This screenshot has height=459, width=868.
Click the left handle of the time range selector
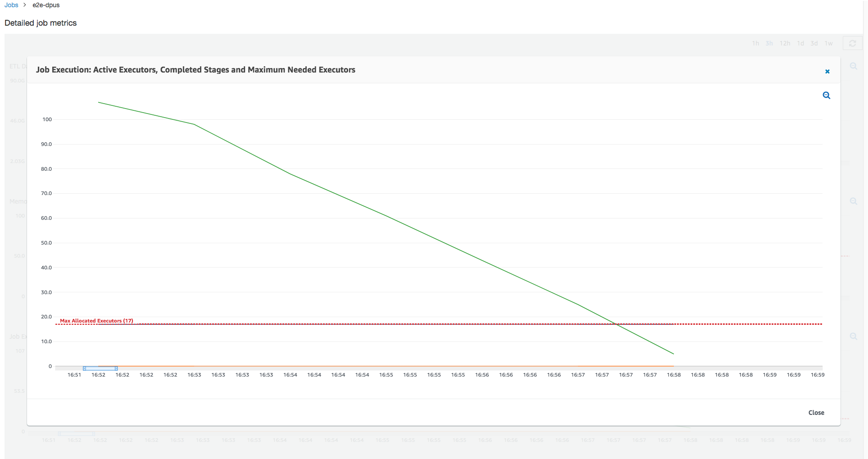pos(84,368)
